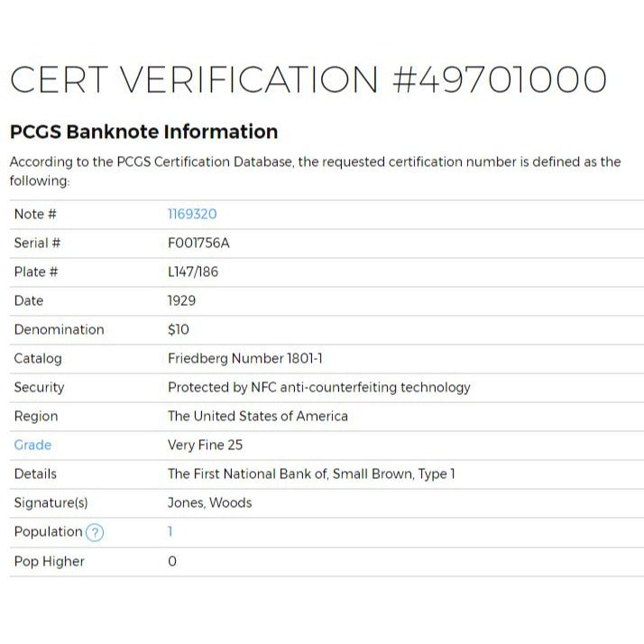Open the Note number 1169320 link

(192, 214)
